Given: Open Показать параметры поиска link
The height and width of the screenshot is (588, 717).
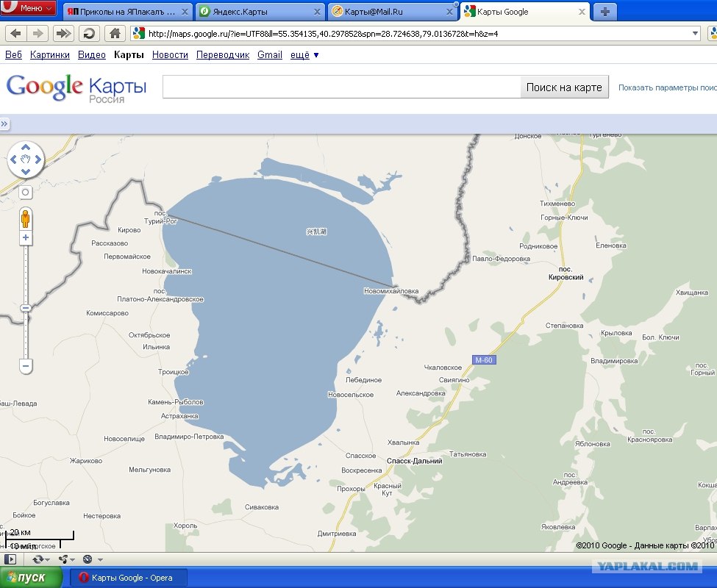Looking at the screenshot, I should point(667,87).
